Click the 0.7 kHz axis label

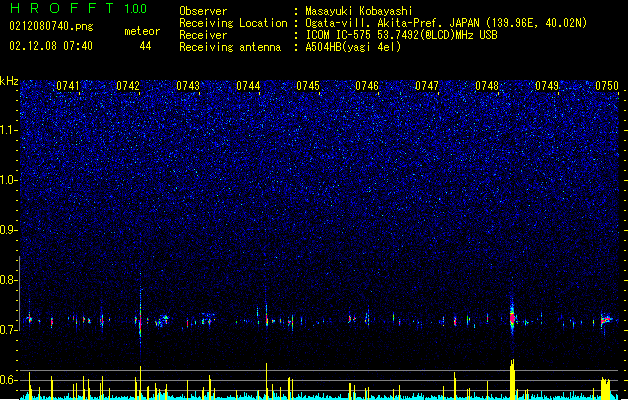[x=9, y=330]
